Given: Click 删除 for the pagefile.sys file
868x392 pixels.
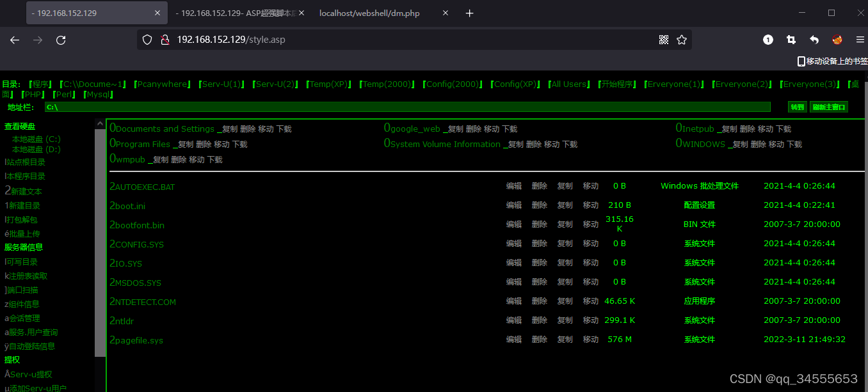Looking at the screenshot, I should point(540,340).
